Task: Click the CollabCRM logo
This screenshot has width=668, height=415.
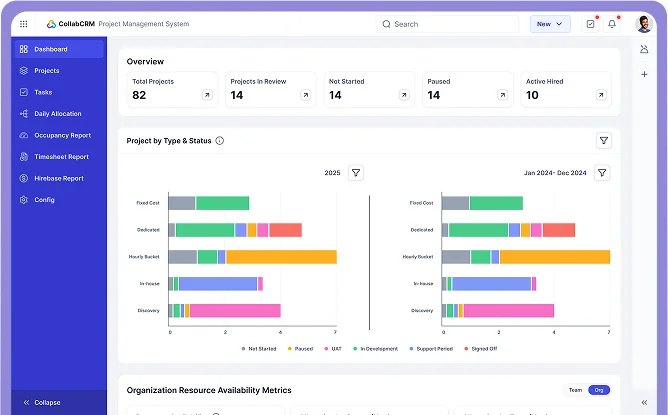Action: (x=75, y=24)
